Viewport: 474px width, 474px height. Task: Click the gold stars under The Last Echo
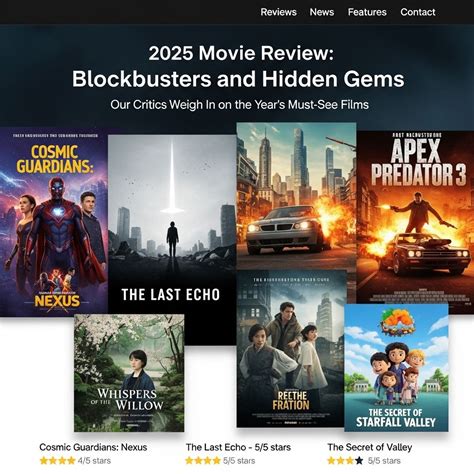pyautogui.click(x=203, y=461)
